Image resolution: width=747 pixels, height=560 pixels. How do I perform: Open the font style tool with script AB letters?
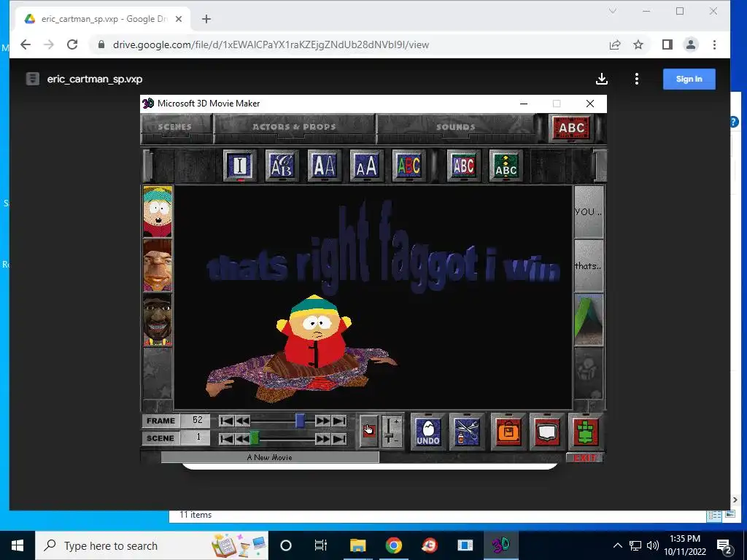click(x=282, y=166)
